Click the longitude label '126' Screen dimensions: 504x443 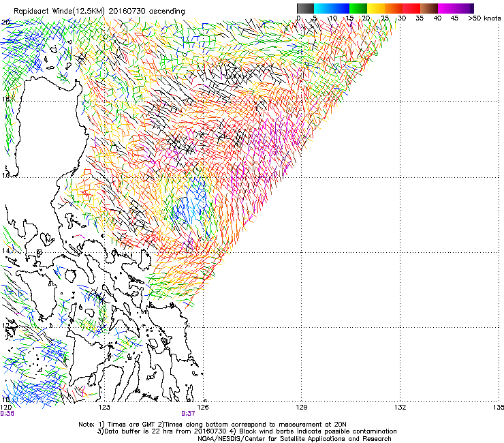coord(203,408)
